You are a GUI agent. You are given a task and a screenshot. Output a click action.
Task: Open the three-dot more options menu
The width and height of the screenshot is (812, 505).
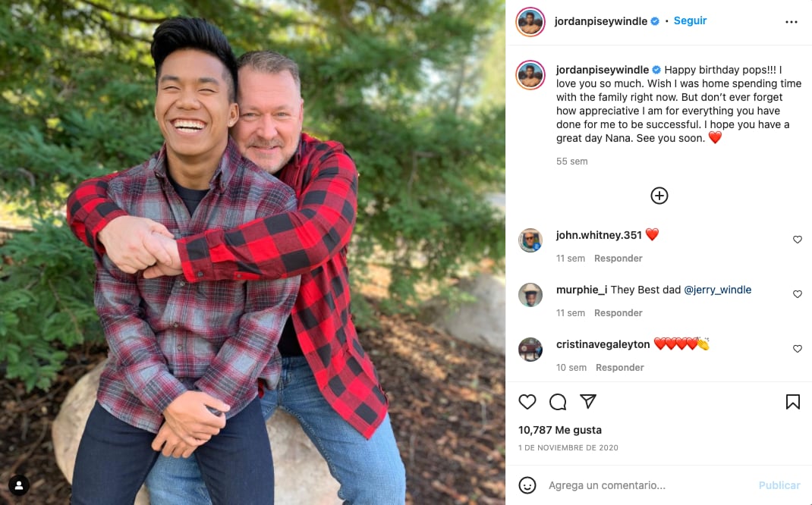coord(792,22)
